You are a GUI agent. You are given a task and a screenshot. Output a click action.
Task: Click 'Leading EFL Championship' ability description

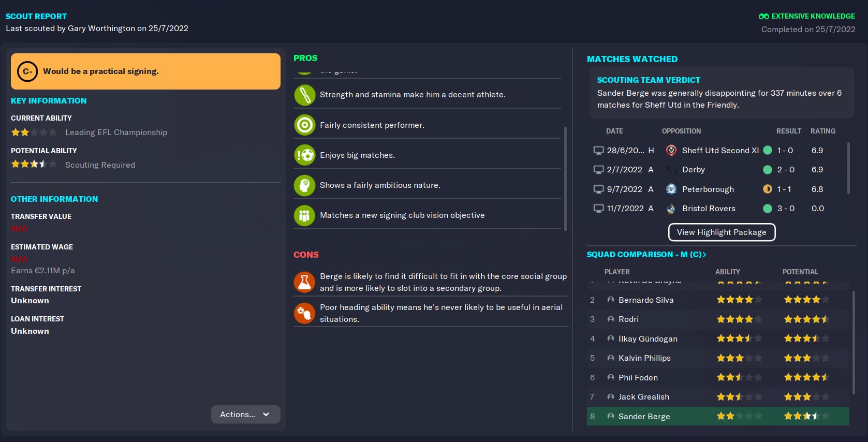(x=116, y=132)
